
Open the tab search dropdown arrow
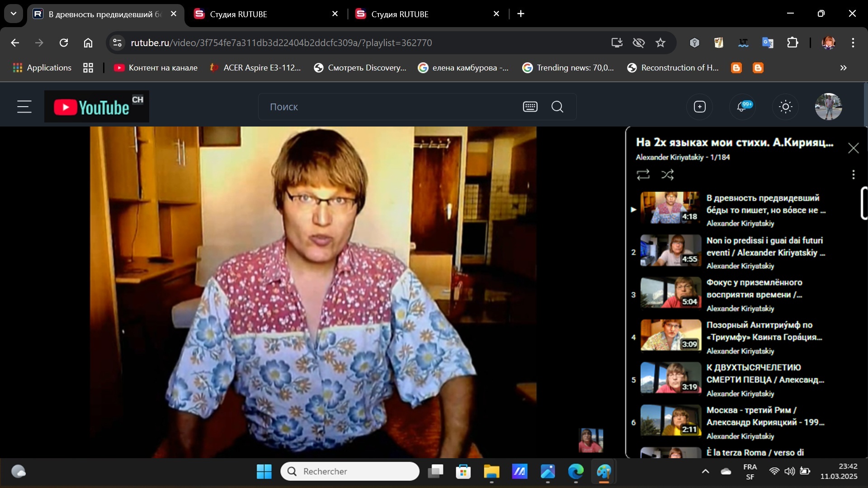click(14, 14)
